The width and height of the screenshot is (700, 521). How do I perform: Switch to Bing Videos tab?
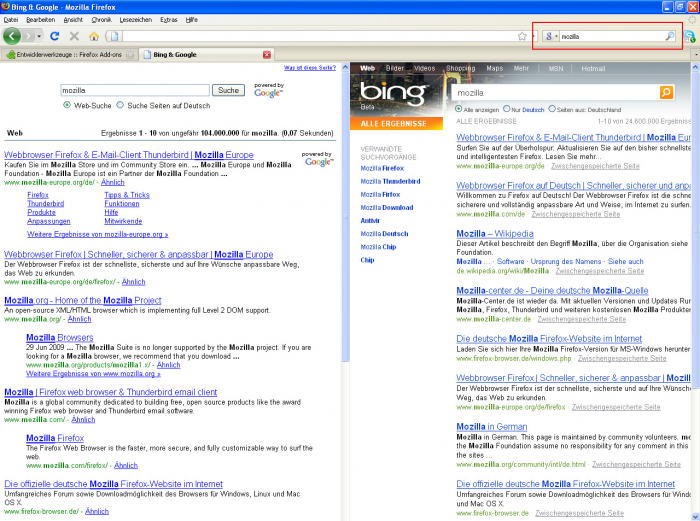click(x=424, y=68)
